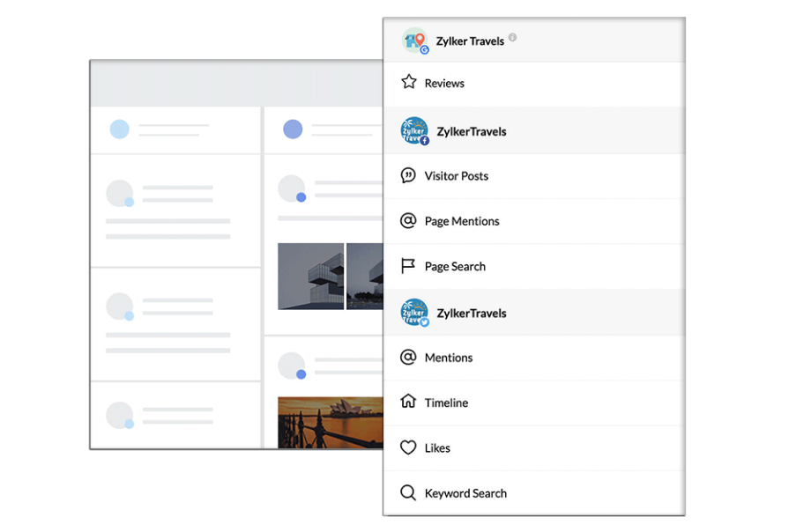The height and width of the screenshot is (532, 811).
Task: Click the ZylkerTravels Twitter profile avatar
Action: click(415, 313)
